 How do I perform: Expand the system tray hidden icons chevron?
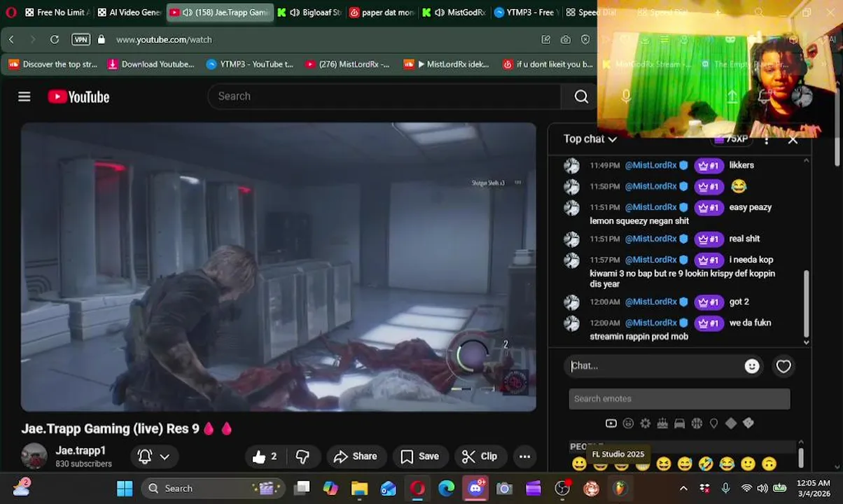[x=683, y=488]
